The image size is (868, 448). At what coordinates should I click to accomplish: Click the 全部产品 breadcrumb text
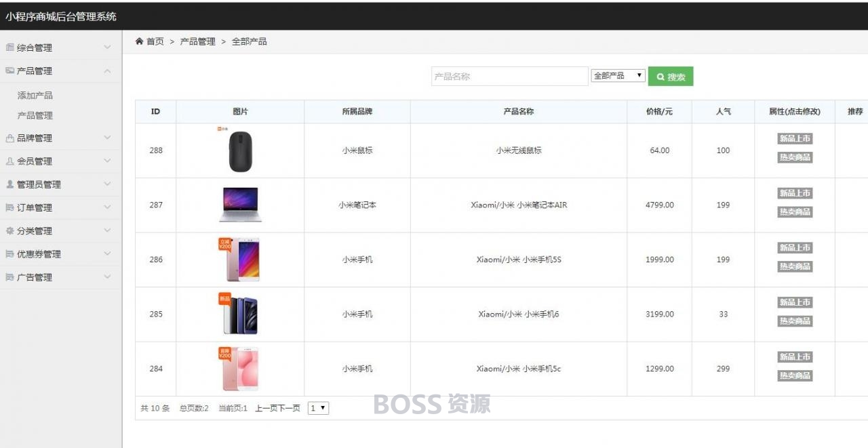pos(250,41)
